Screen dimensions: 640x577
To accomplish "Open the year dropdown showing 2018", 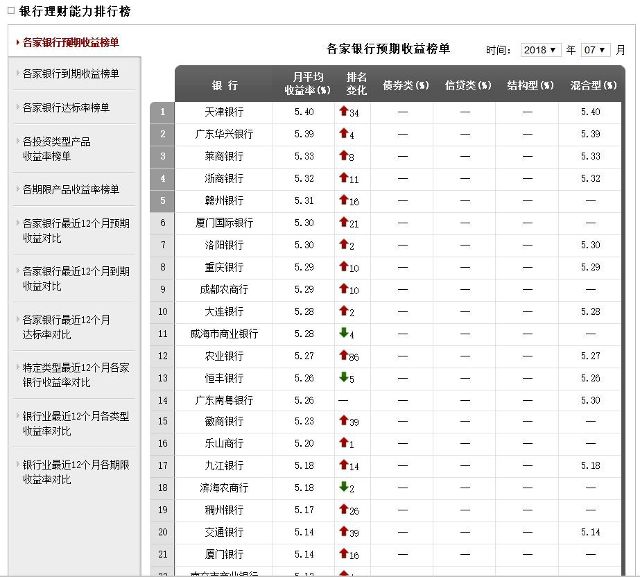I will click(x=541, y=50).
